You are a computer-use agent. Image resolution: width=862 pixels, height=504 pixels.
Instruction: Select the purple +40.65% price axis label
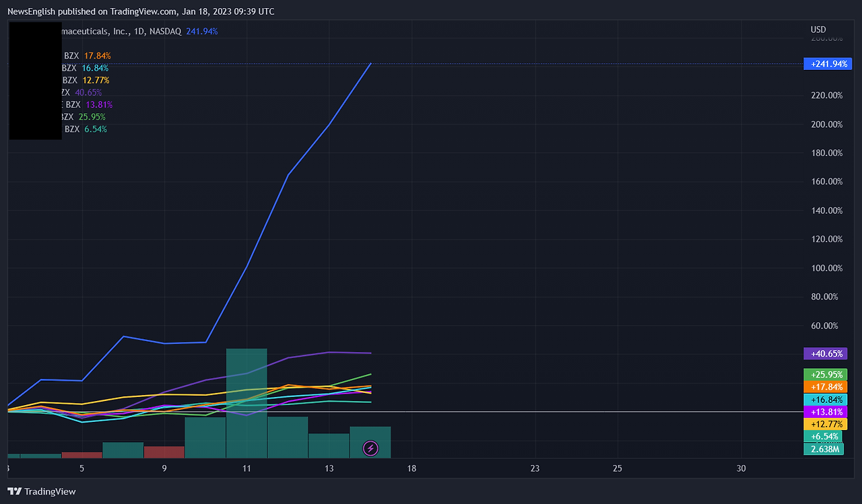point(824,353)
